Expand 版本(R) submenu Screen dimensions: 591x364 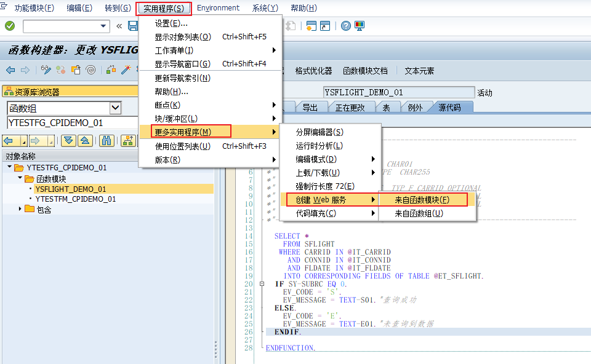pyautogui.click(x=211, y=160)
